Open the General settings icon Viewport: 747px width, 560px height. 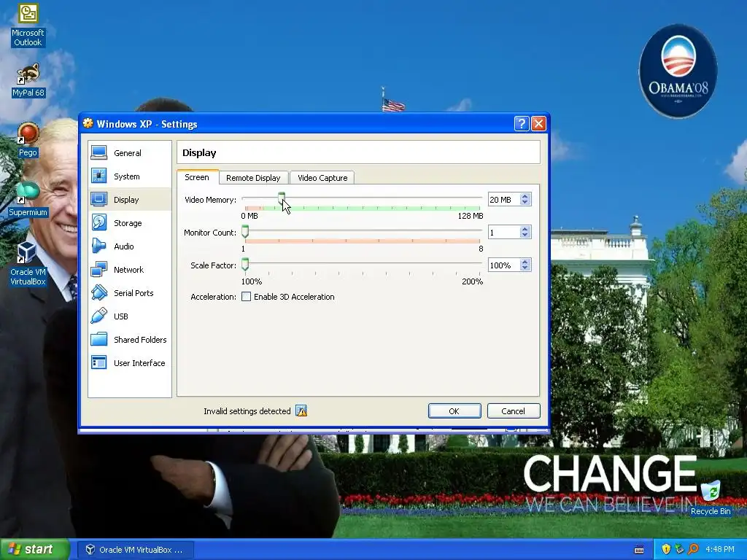[x=98, y=152]
